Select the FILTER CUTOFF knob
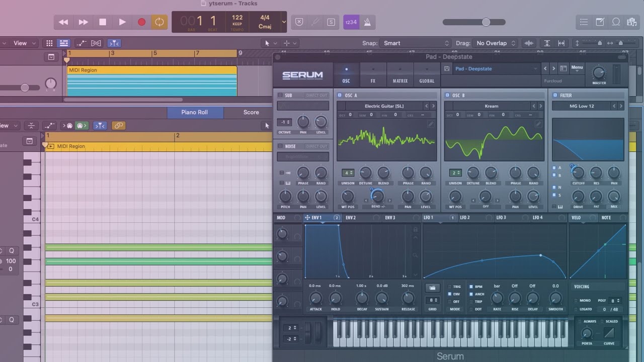Screen dimensions: 644x362 [x=578, y=173]
